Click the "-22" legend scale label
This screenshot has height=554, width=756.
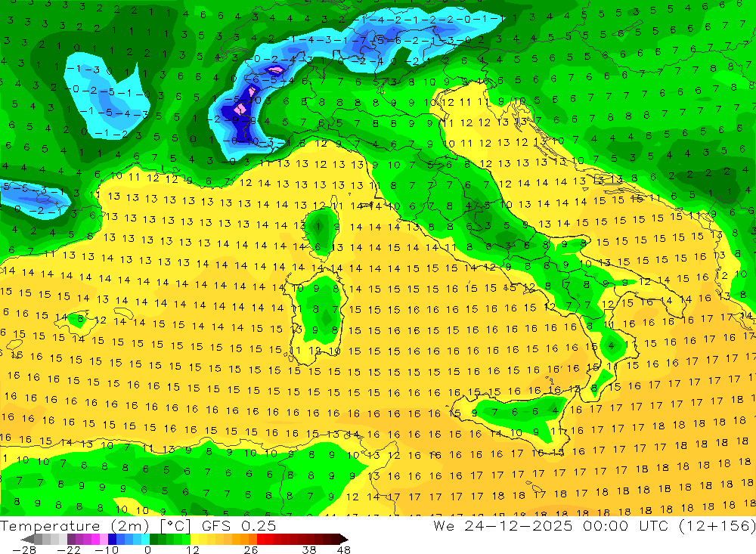tap(69, 549)
